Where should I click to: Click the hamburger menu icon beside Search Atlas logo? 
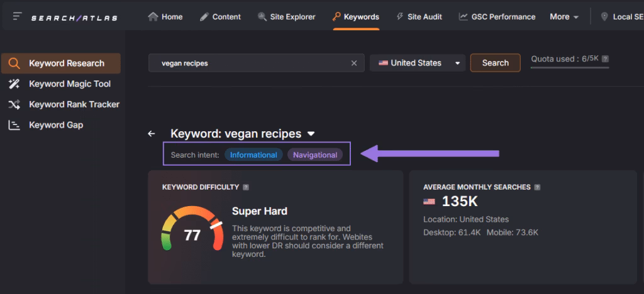point(17,17)
